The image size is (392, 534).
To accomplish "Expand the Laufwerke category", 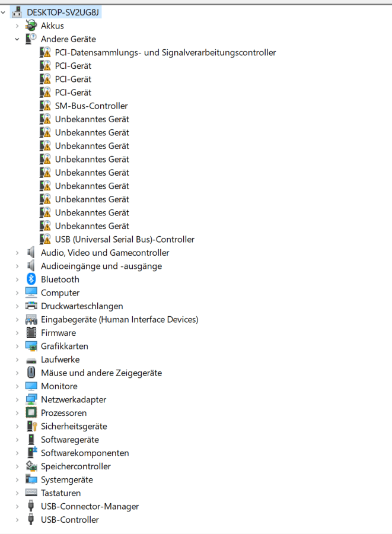I will [x=17, y=360].
